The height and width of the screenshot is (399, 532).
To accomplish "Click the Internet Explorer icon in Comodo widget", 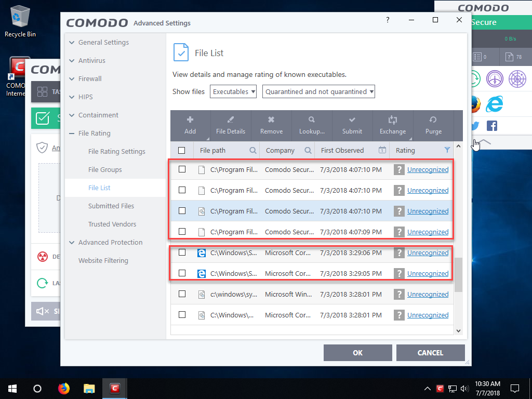I will pos(494,104).
